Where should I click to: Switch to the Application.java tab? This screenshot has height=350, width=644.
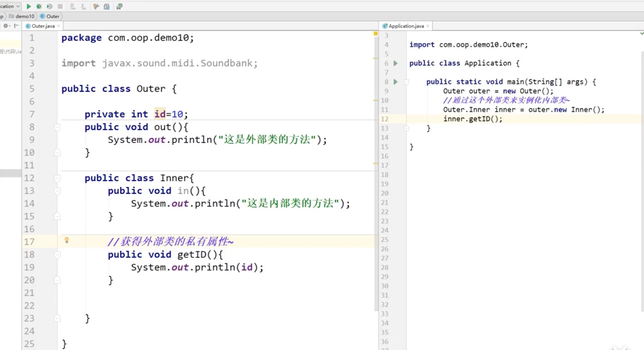[406, 26]
